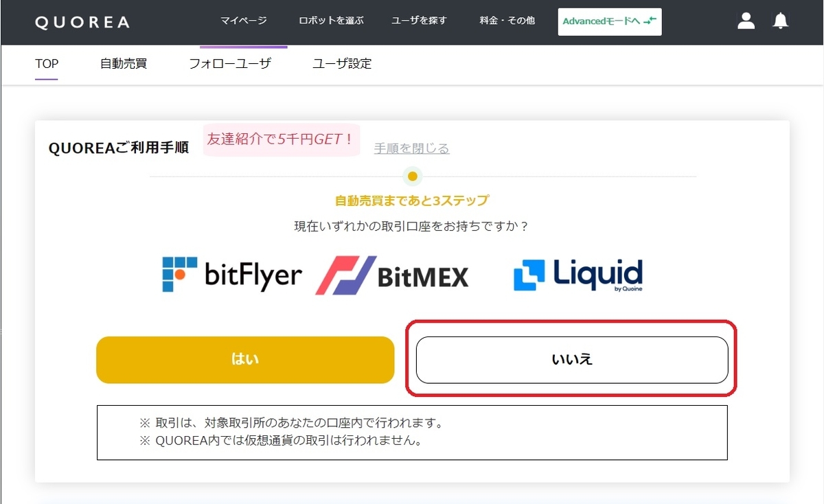Screen dimensions: 824x504
Task: Click the yellow step progress dot
Action: pyautogui.click(x=412, y=176)
